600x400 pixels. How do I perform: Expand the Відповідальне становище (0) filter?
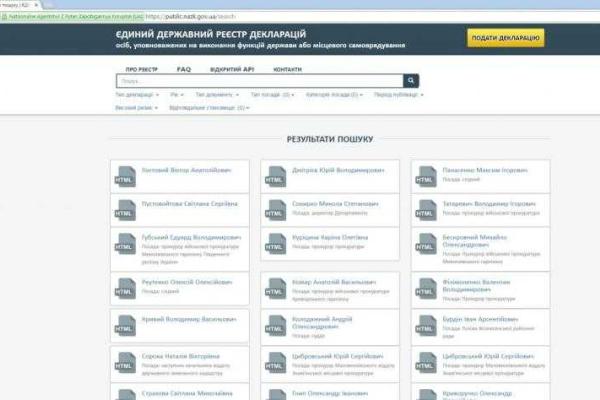coord(209,108)
